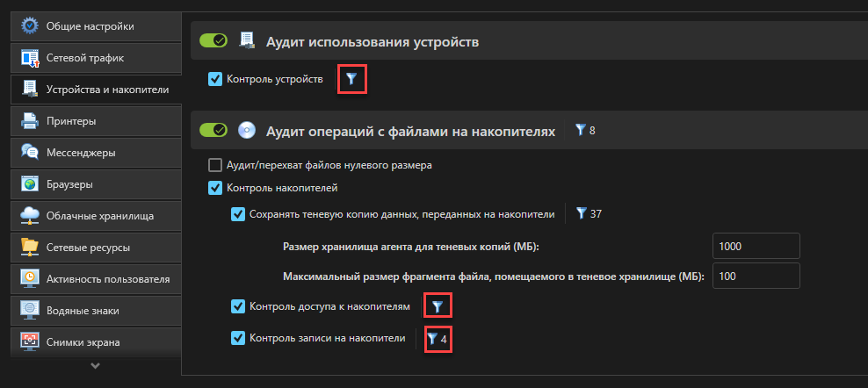Click the Браузеры globe icon
Screen dimensions: 868x388
pos(29,183)
